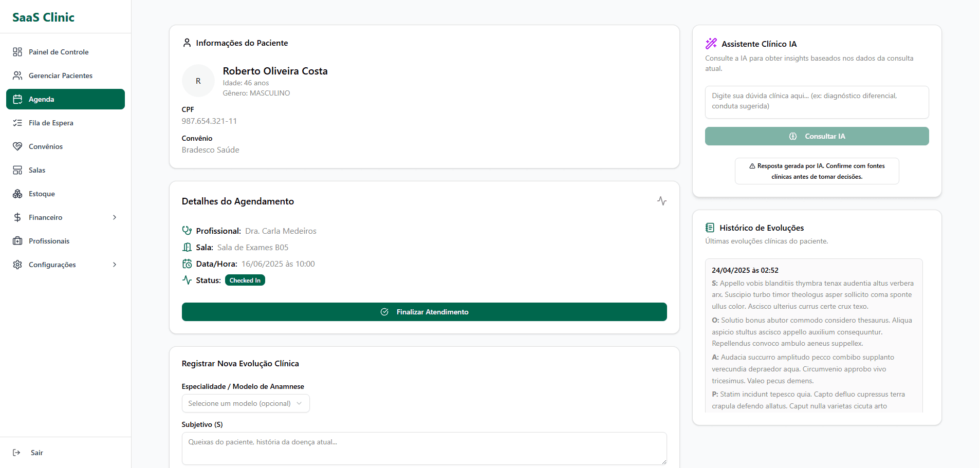The width and height of the screenshot is (980, 468).
Task: Click the patient avatar with letter R
Action: (x=198, y=81)
